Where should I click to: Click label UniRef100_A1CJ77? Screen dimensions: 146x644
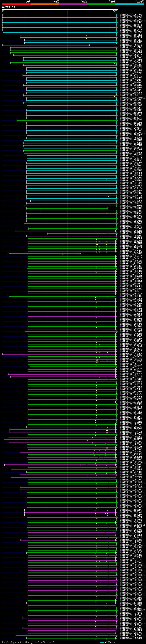tap(131, 256)
